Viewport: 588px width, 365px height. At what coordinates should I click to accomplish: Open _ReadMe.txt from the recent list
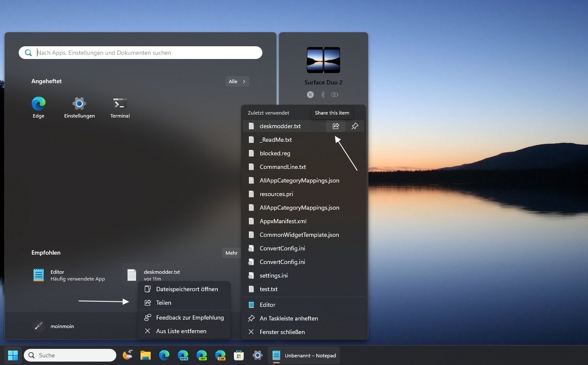[x=304, y=140]
